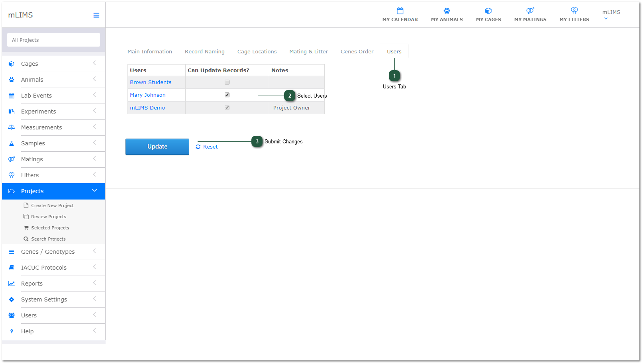Switch to Genes Order tab
This screenshot has width=643, height=364.
click(357, 52)
